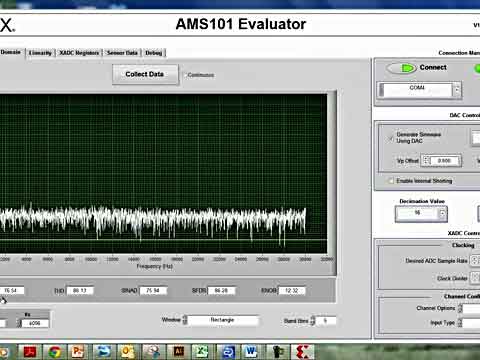Launch PowerPoint from the taskbar
Viewport: 480px width, 360px height.
pos(77,352)
